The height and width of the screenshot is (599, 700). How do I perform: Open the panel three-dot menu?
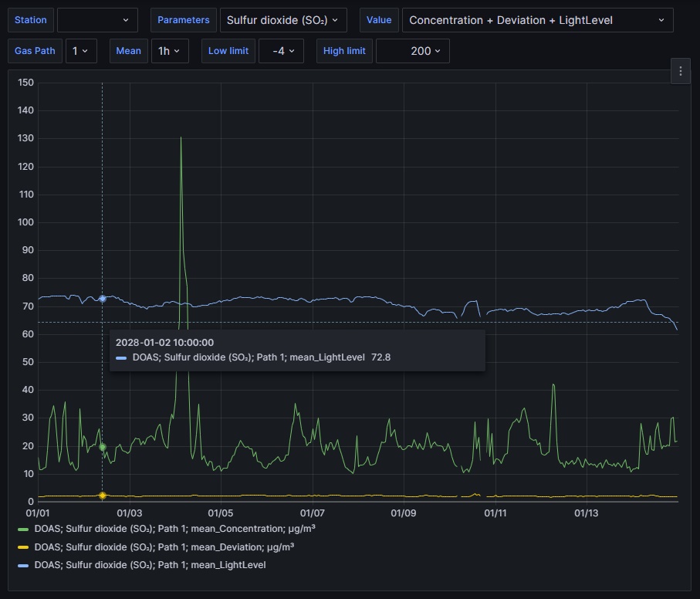coord(680,71)
